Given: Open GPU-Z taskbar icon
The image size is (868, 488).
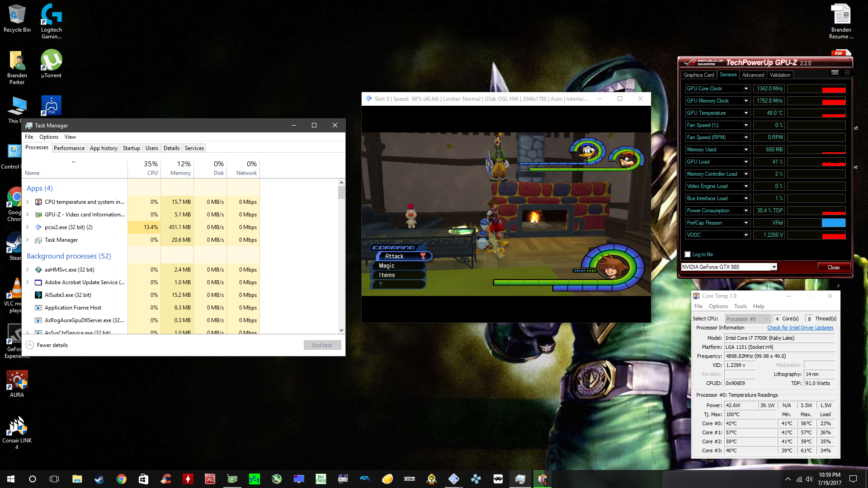Looking at the screenshot, I should (x=232, y=479).
